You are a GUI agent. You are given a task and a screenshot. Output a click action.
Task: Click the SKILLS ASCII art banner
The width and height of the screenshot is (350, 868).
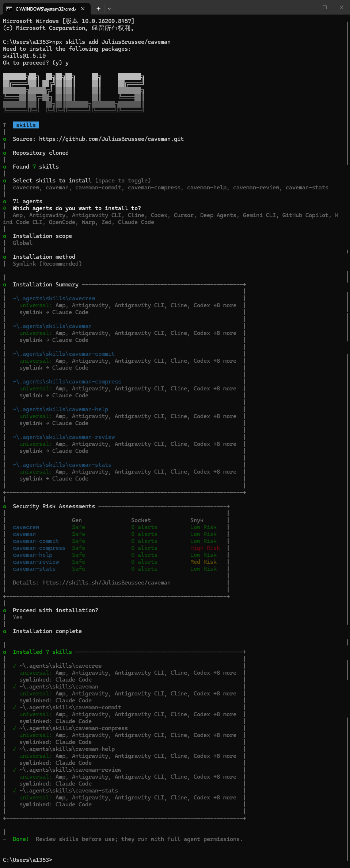(73, 92)
